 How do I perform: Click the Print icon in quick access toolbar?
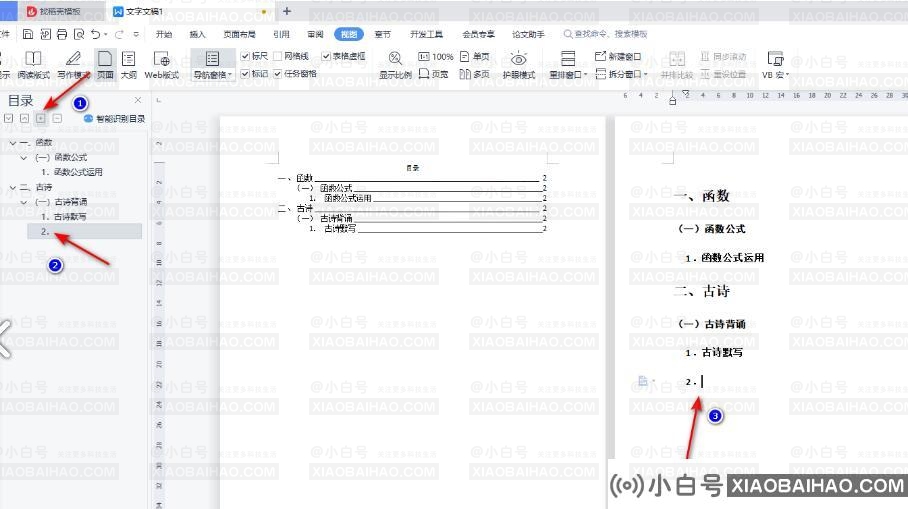click(x=62, y=34)
